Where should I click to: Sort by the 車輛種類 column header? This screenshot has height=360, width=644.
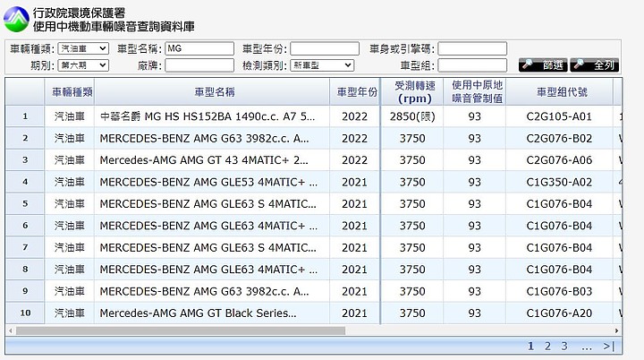click(x=70, y=91)
